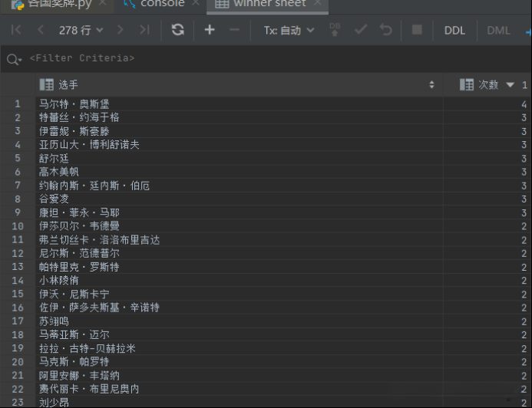Toggle descending sort arrow on 次数
This screenshot has width=532, height=408.
tap(510, 84)
